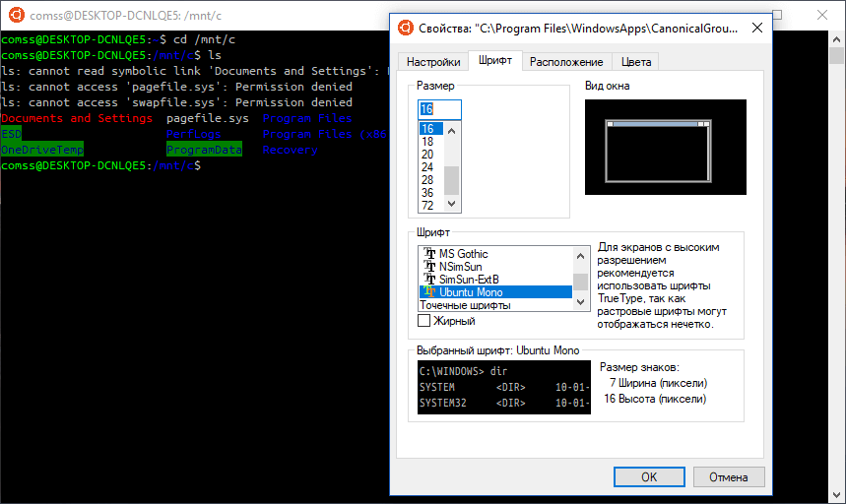Click the TrueType icon next to MS Gothic
This screenshot has width=846, height=504.
tap(429, 253)
